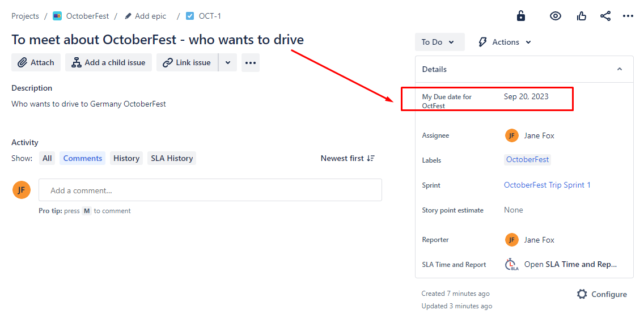Click the Configure gear icon
The height and width of the screenshot is (331, 644).
[x=582, y=294]
